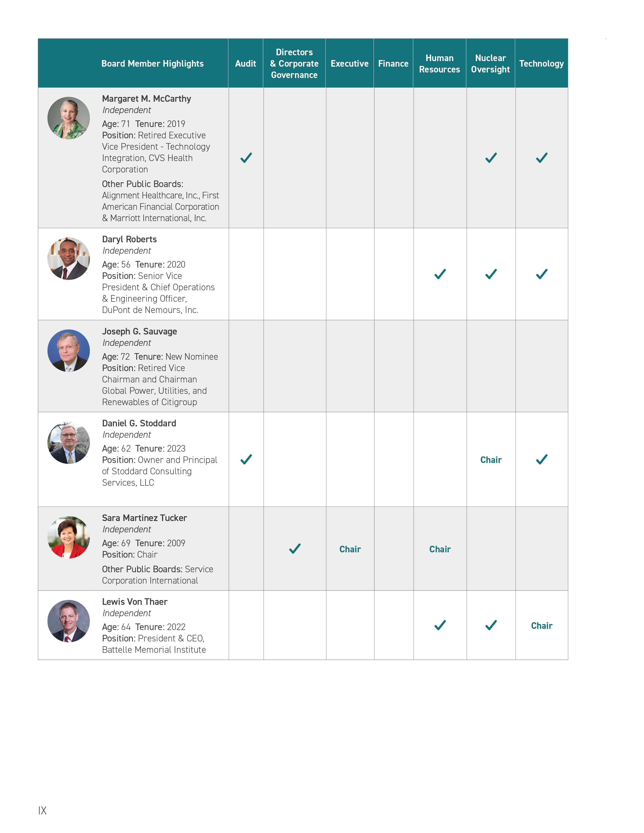Click Joseph G. Sauvage's portrait photo

tap(69, 351)
